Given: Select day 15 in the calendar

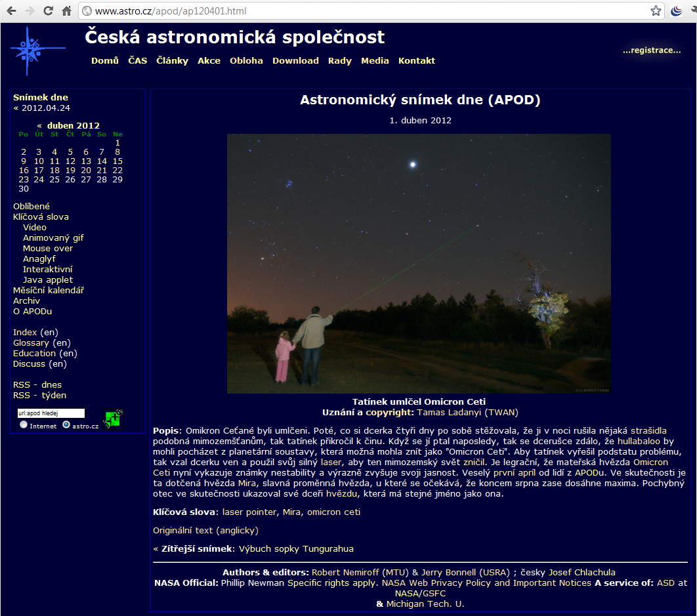Looking at the screenshot, I should click(x=117, y=161).
